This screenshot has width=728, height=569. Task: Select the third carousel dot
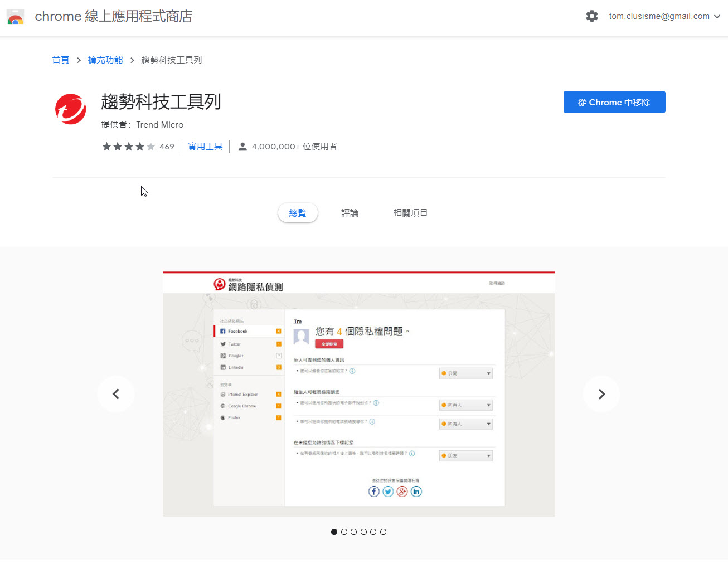[x=353, y=532]
